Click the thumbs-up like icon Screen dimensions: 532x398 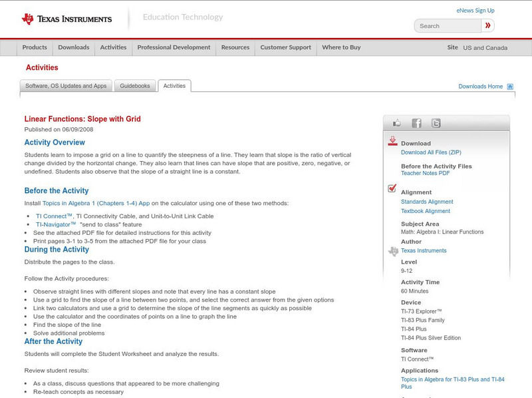tap(396, 123)
